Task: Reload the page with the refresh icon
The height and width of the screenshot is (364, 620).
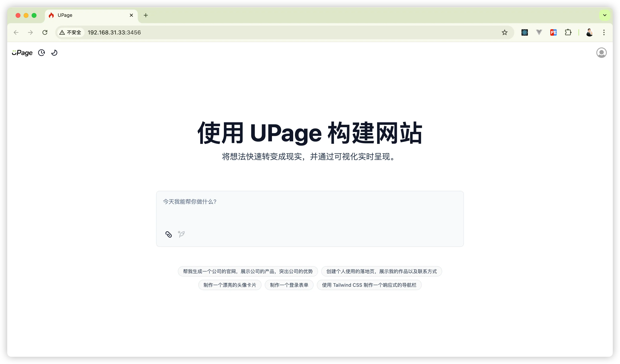Action: [x=45, y=32]
